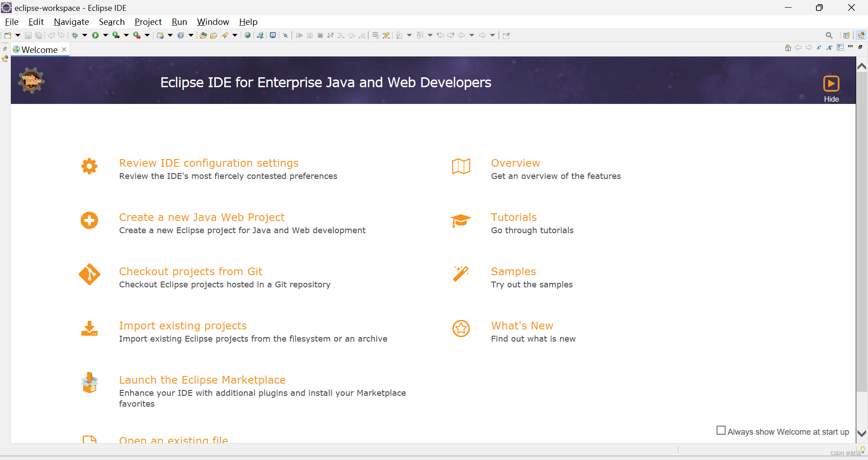Screen dimensions: 868x460
Task: Click Launch the Eclipse Marketplace link
Action: [x=203, y=380]
